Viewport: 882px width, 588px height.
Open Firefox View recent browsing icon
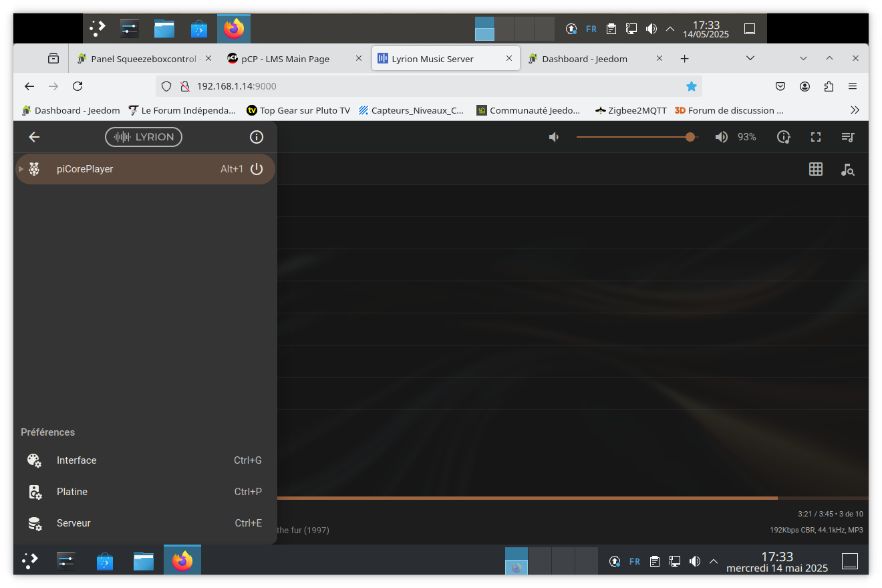[53, 59]
